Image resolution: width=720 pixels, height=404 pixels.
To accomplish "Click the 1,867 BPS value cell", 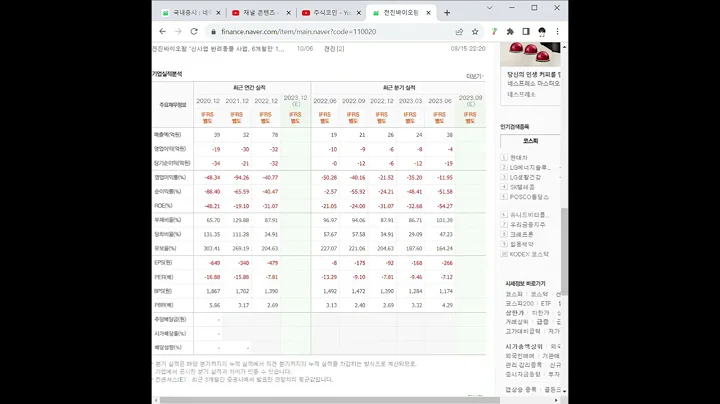I will [213, 291].
